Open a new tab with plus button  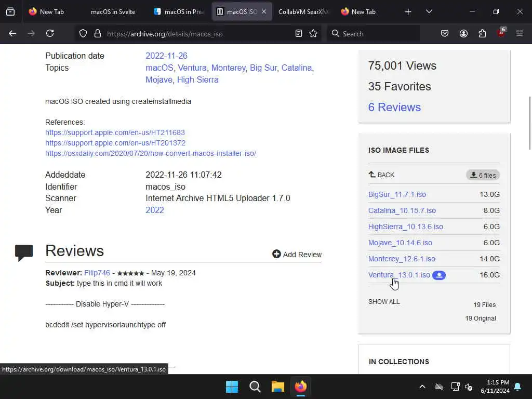click(x=408, y=12)
